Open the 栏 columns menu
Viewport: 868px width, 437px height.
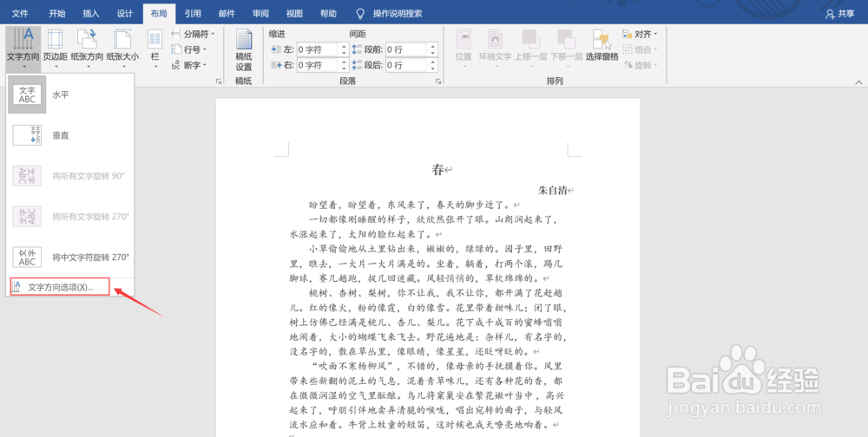tap(155, 49)
